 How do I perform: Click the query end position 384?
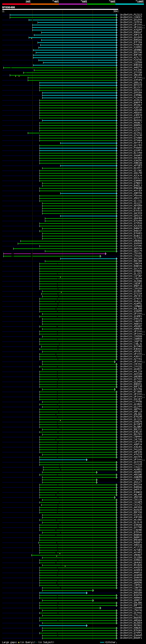pyautogui.click(x=115, y=11)
